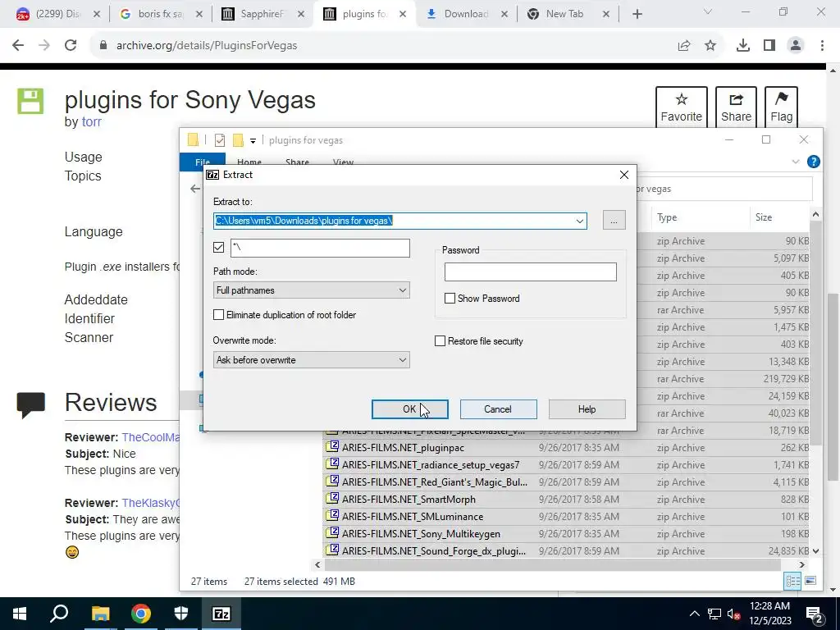Click the properties checkmark icon in Explorer title bar
The width and height of the screenshot is (840, 630).
tap(220, 140)
